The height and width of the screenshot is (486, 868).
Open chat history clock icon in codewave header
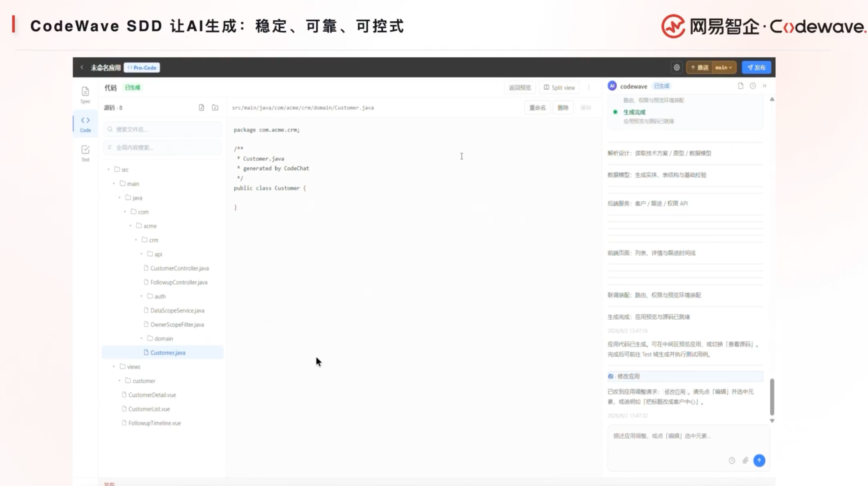(x=753, y=86)
